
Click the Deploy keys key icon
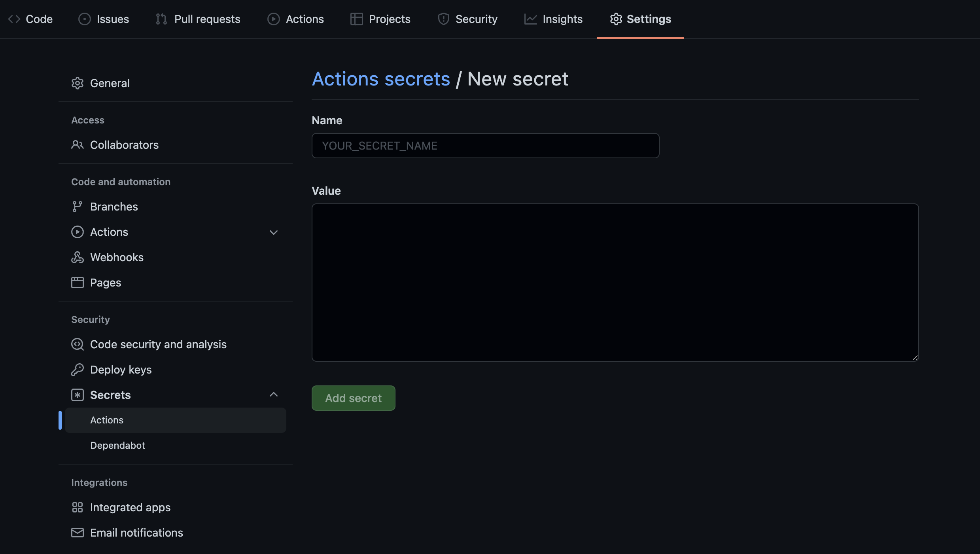click(x=78, y=370)
